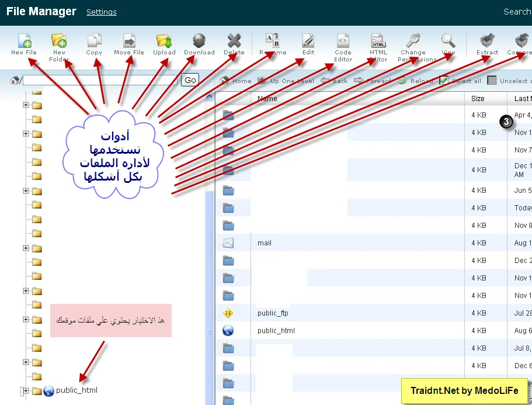This screenshot has width=532, height=405.
Task: Open the Code Editor tool
Action: coord(343,41)
